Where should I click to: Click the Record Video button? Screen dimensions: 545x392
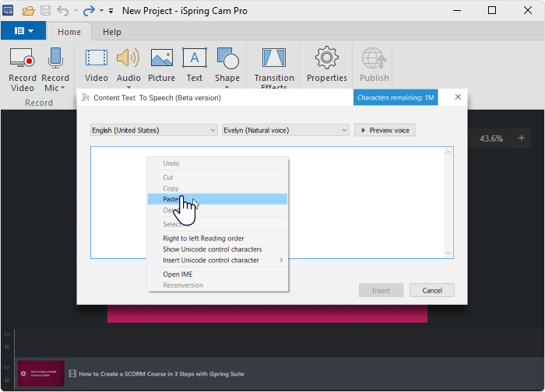23,69
